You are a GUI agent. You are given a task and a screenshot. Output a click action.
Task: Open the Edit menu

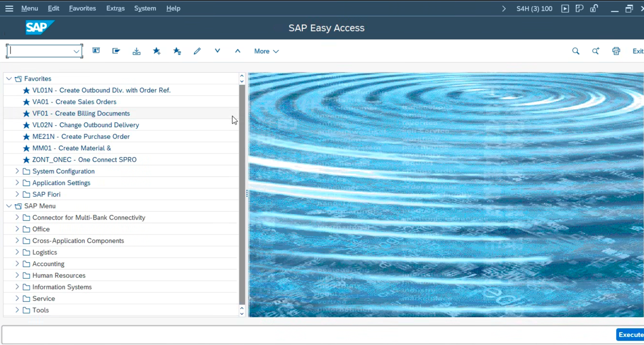pos(54,9)
